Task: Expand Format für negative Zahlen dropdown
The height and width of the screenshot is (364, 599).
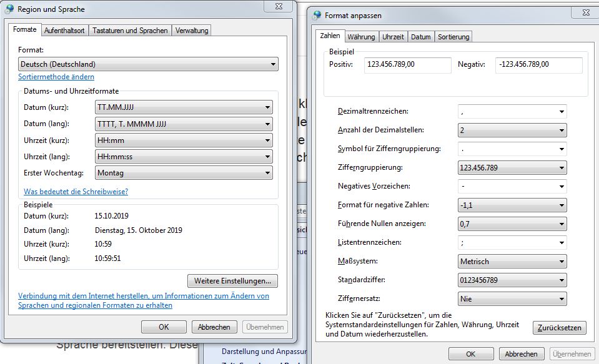Action: click(512, 205)
